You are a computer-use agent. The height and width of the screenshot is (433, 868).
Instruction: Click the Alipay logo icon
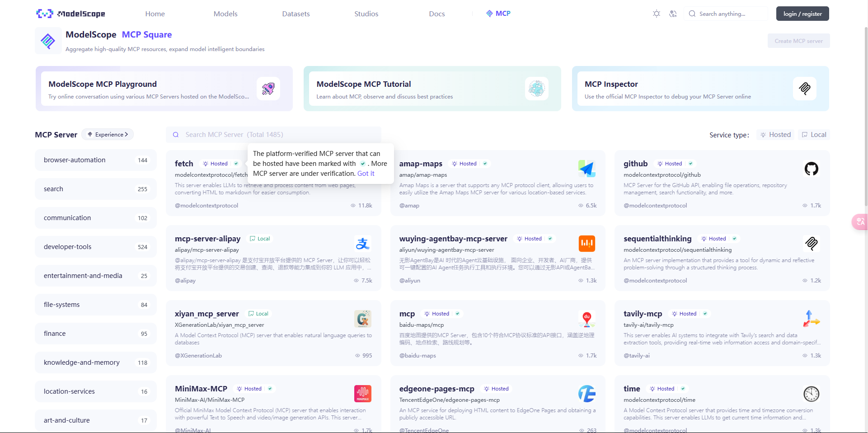pos(362,244)
